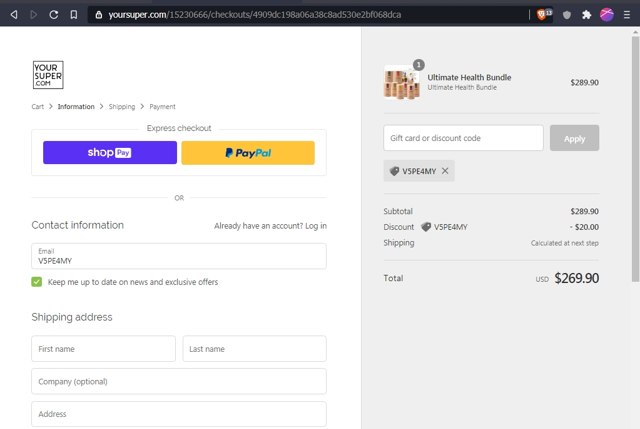This screenshot has width=640, height=429.
Task: Click the Address field
Action: pos(179,414)
